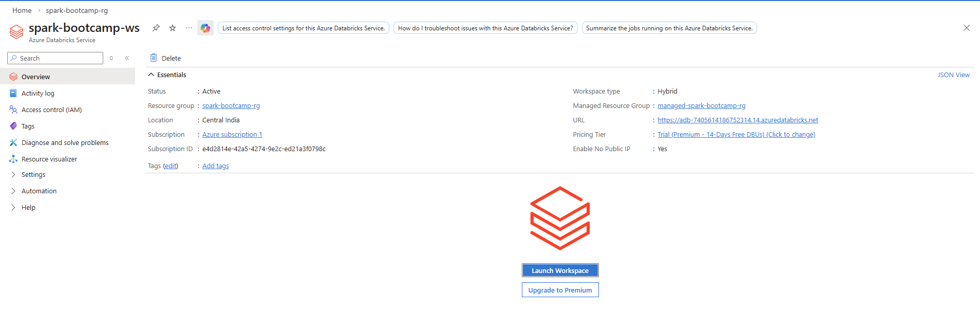This screenshot has width=980, height=309.
Task: Click the Diagnose and solve problems icon
Action: pyautogui.click(x=13, y=142)
